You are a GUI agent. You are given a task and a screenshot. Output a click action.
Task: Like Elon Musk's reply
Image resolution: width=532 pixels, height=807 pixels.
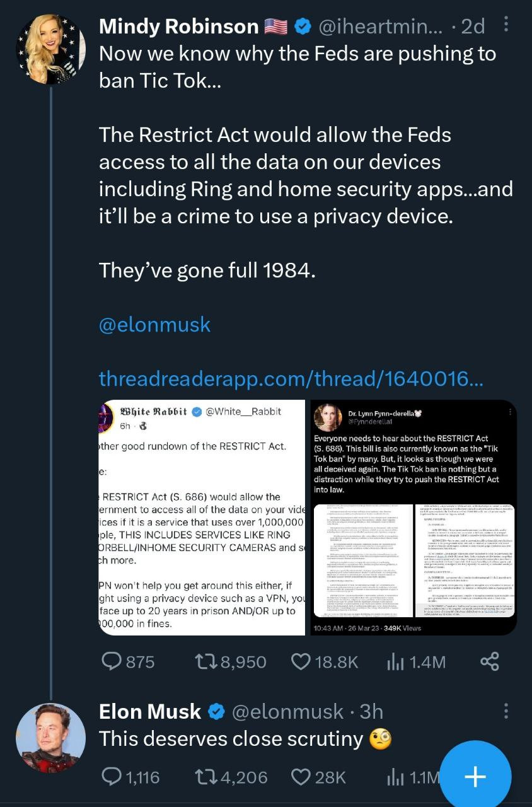(x=301, y=777)
